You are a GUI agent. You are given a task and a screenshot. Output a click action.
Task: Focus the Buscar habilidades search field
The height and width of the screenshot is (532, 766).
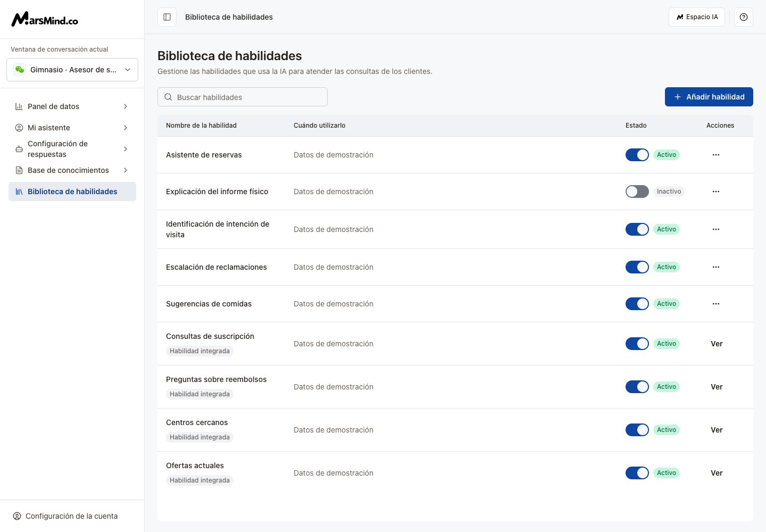coord(243,97)
